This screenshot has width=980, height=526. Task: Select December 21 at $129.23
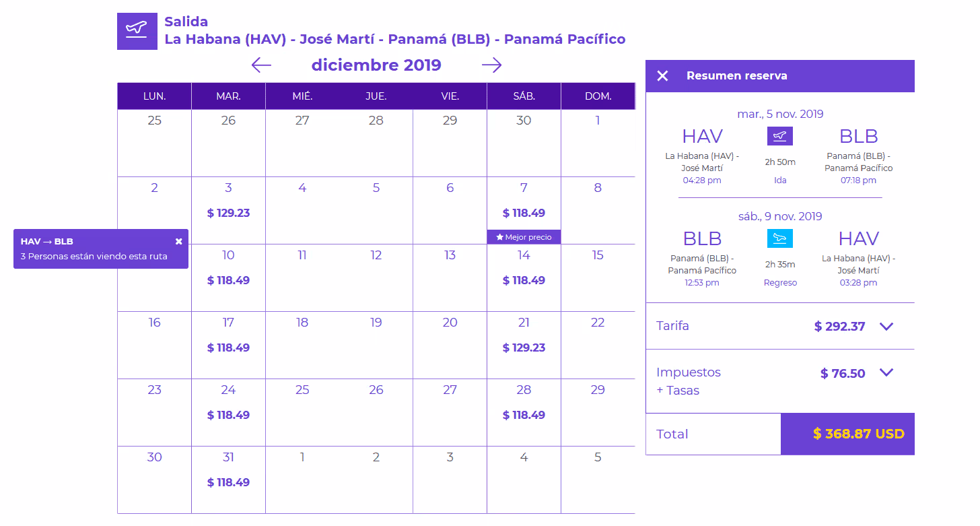(524, 345)
